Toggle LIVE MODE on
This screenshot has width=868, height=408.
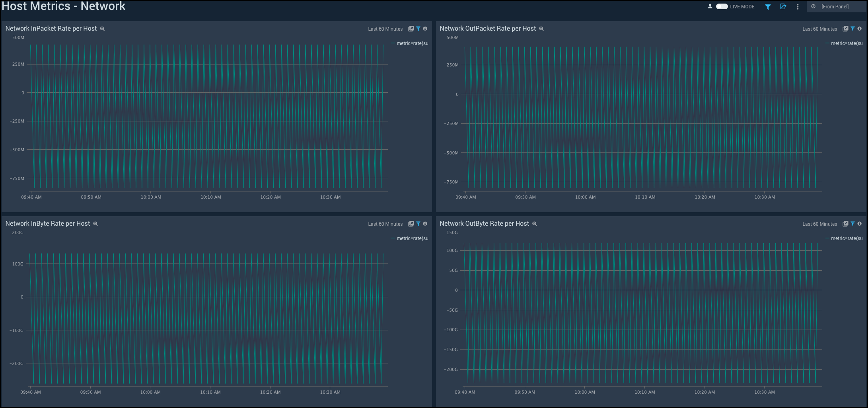(722, 6)
